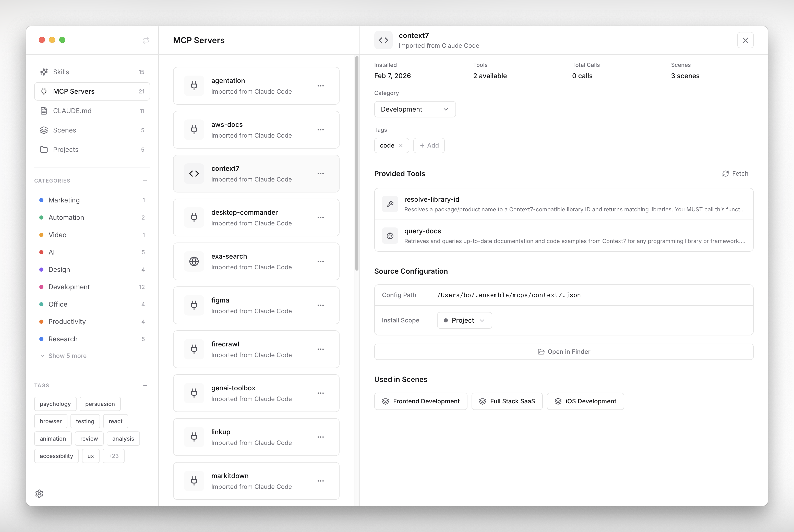
Task: Click the query-docs globe icon
Action: [390, 236]
